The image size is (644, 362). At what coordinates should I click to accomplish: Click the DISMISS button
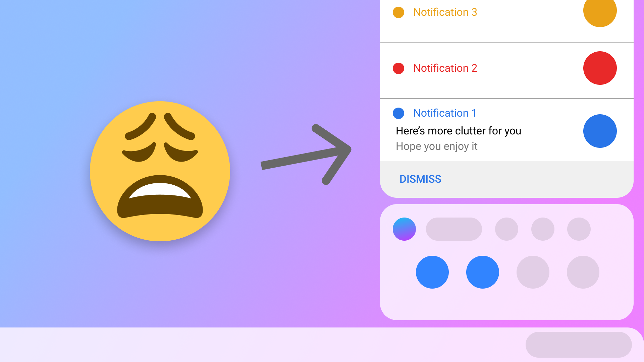420,179
